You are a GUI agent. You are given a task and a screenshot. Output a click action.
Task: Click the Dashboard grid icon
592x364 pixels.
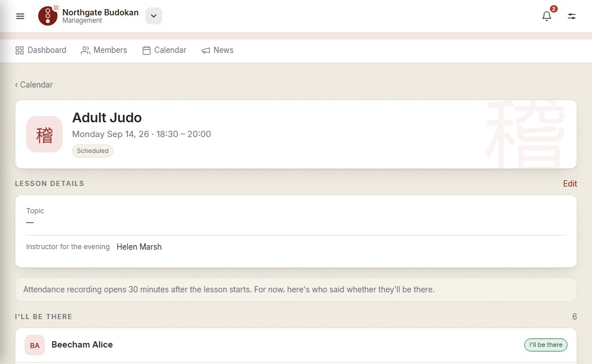(x=19, y=50)
